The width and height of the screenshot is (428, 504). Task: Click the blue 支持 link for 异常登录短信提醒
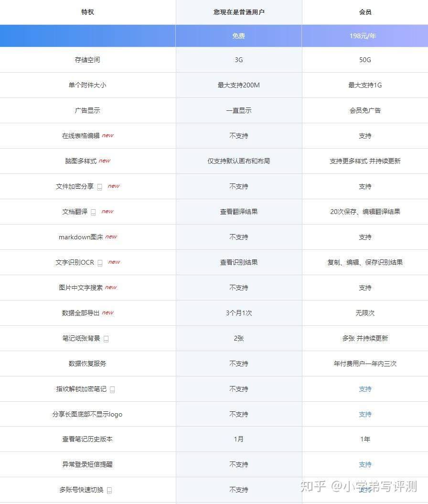(x=365, y=464)
